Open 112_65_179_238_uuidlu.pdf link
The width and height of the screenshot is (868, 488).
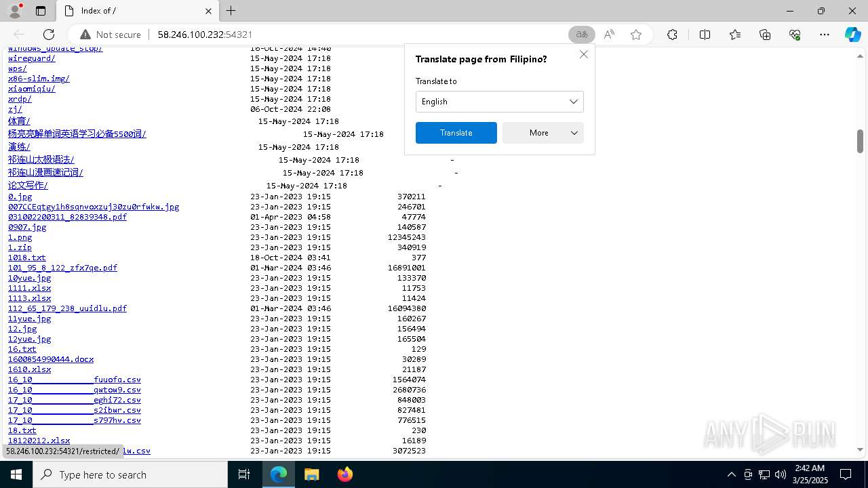67,308
